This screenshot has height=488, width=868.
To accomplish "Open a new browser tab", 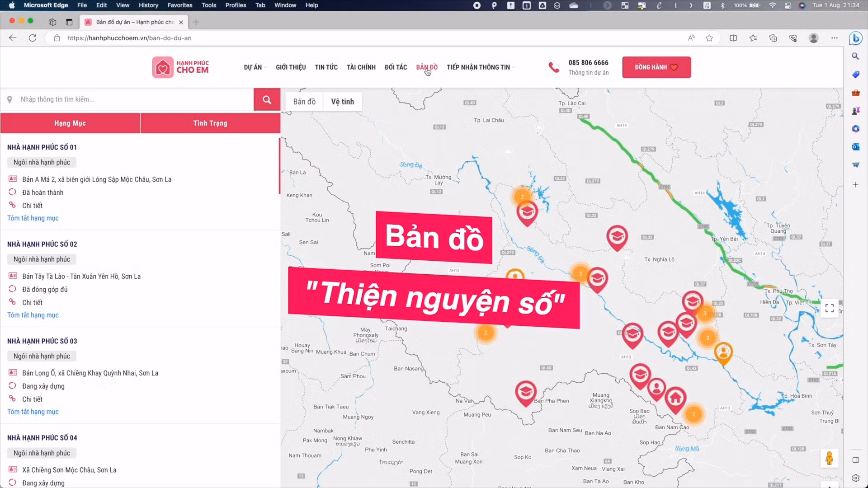I will tap(196, 22).
